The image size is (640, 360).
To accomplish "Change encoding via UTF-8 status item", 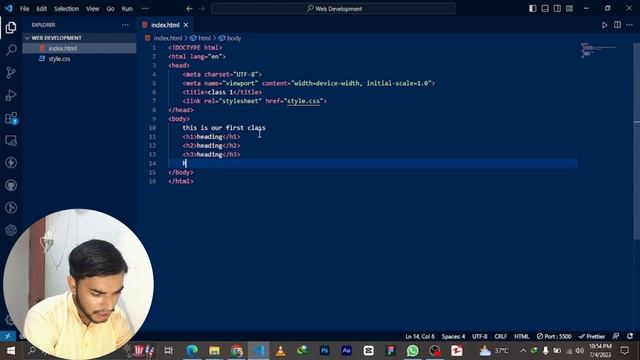I will pos(480,336).
